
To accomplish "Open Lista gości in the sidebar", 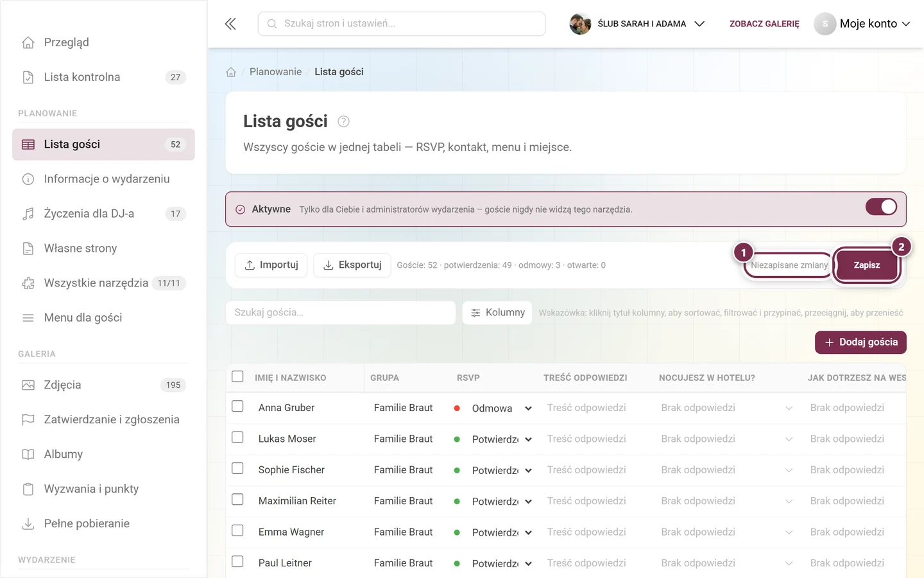I will [103, 144].
